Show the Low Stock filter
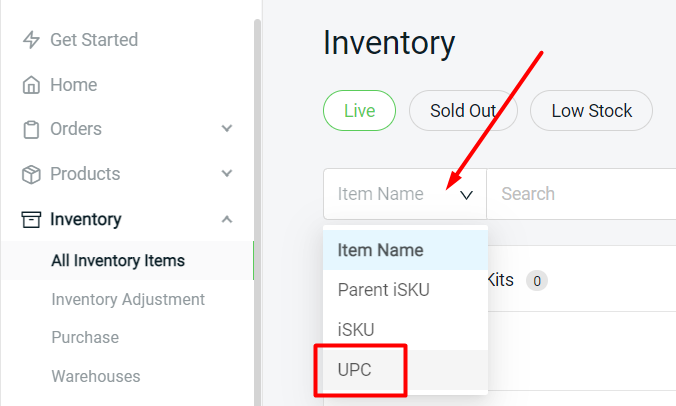The width and height of the screenshot is (676, 406). point(592,111)
